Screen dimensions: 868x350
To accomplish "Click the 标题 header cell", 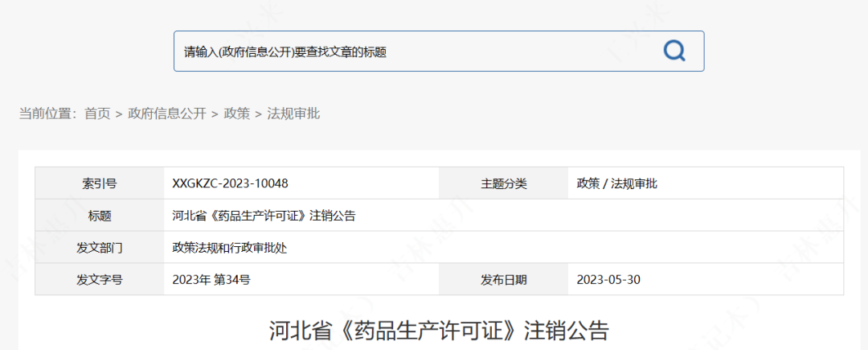I will coord(100,216).
